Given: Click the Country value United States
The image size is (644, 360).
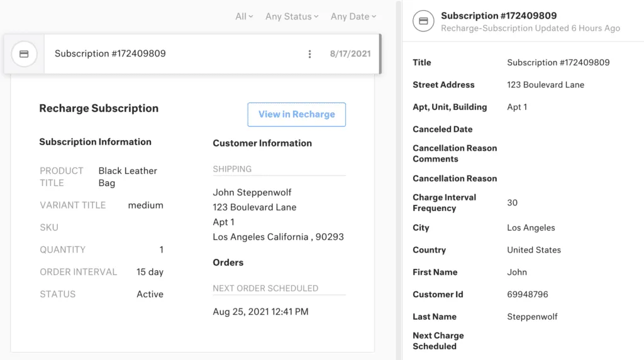Looking at the screenshot, I should point(534,250).
